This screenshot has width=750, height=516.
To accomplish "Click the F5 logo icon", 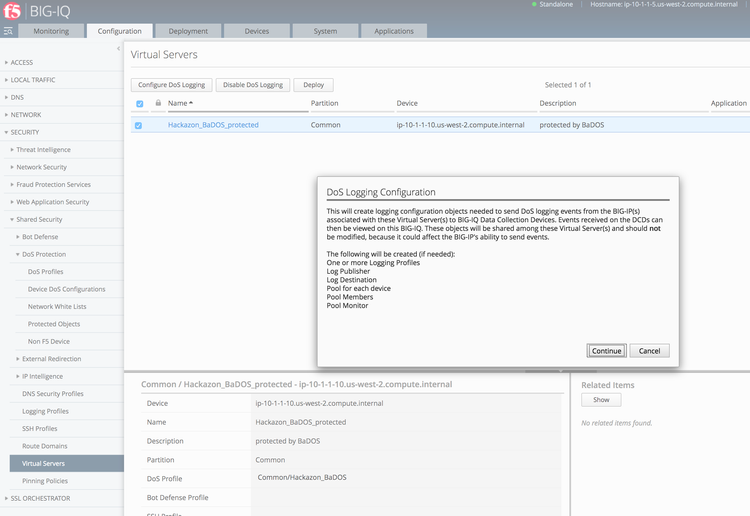I will (12, 10).
